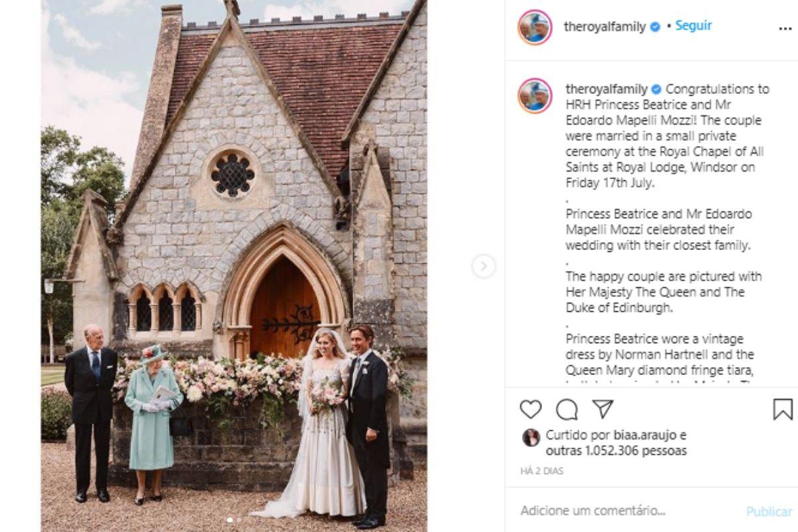The width and height of the screenshot is (798, 532).
Task: Open theroyalfamily username in the caption
Action: click(x=606, y=89)
